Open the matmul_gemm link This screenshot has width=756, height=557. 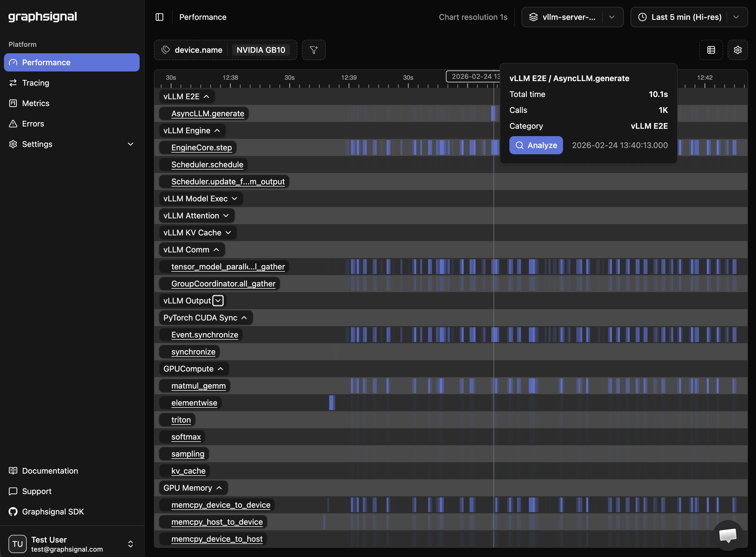click(x=198, y=386)
